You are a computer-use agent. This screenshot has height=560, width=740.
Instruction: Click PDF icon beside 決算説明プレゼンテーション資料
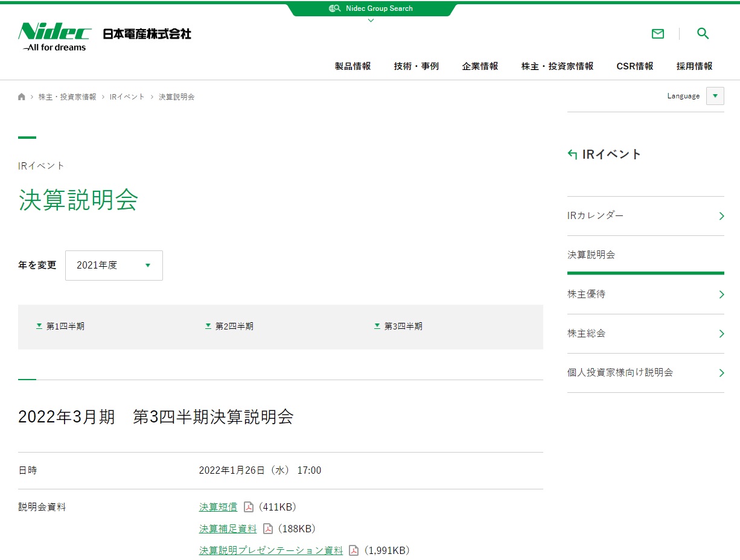[354, 550]
